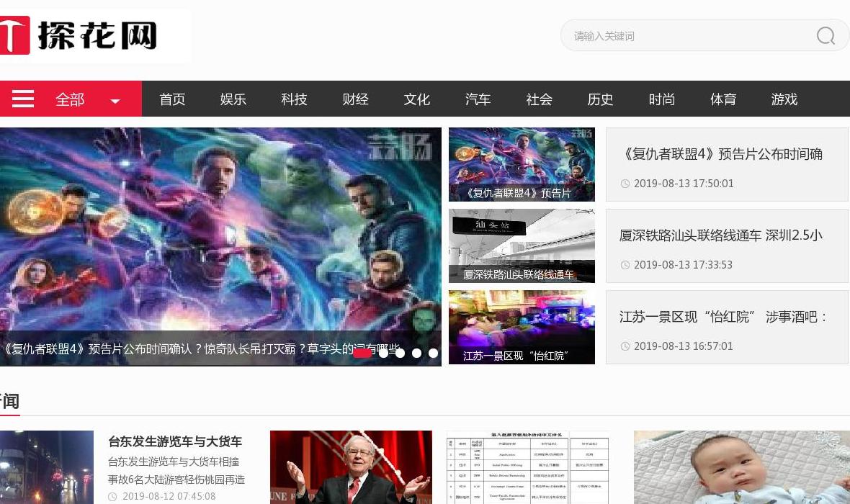Select the 时尚 category
850x504 pixels.
click(662, 99)
